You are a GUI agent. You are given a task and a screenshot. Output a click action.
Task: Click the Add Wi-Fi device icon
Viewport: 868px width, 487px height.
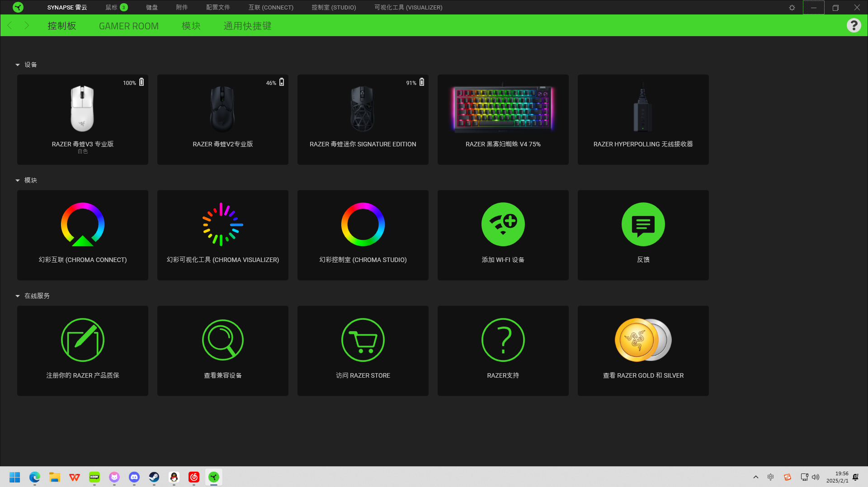[503, 225]
